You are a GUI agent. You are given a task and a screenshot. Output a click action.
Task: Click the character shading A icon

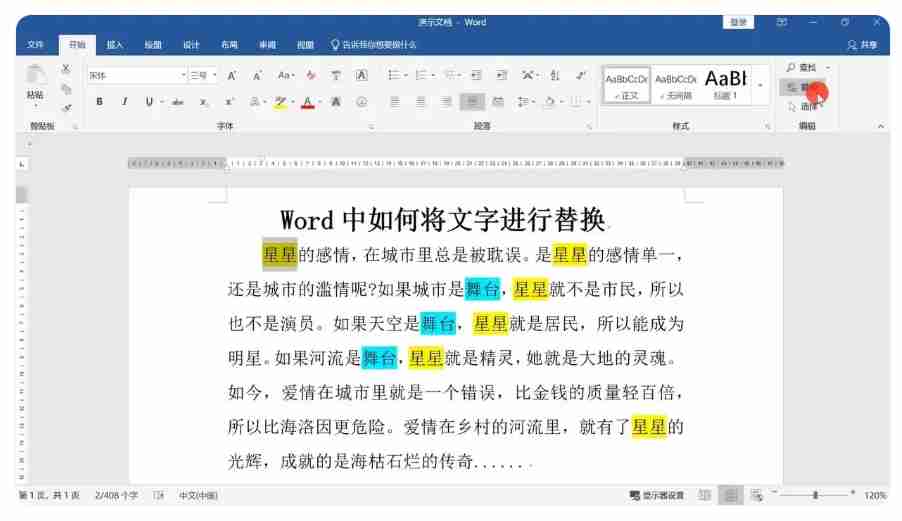[335, 102]
